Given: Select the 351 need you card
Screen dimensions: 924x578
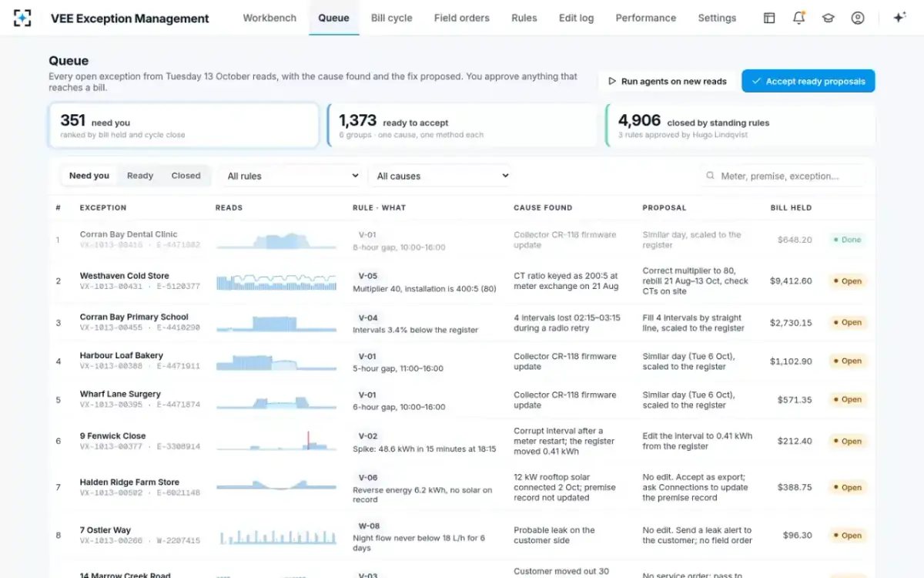Looking at the screenshot, I should coord(184,126).
